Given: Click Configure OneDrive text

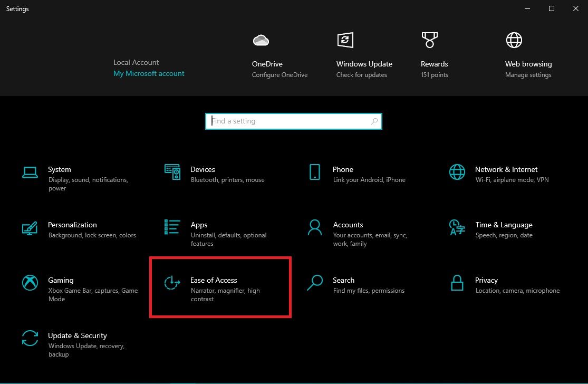Looking at the screenshot, I should (x=279, y=75).
